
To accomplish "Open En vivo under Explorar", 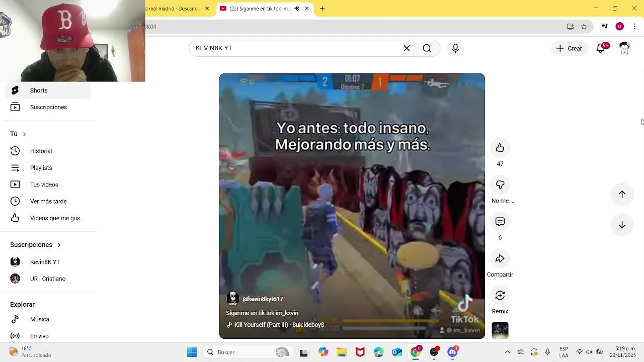I will [x=48, y=336].
